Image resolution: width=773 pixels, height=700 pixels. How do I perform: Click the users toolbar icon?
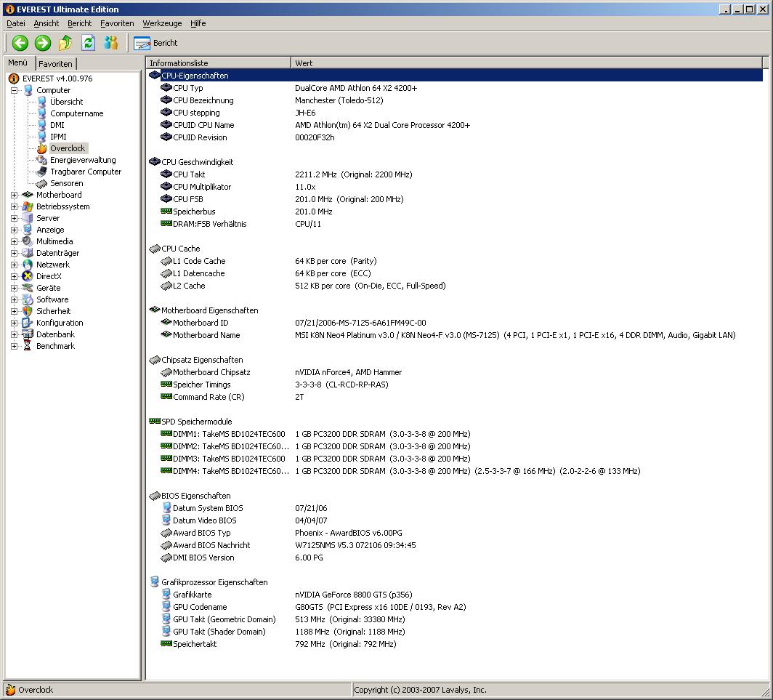click(111, 43)
